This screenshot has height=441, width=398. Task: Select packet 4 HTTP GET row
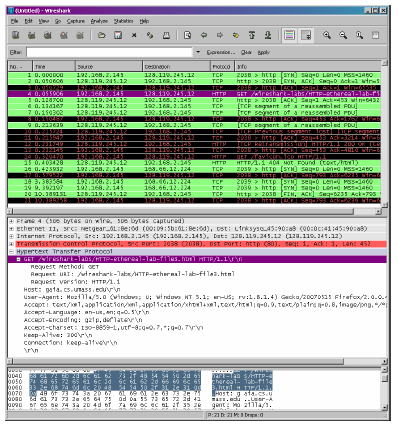[194, 94]
